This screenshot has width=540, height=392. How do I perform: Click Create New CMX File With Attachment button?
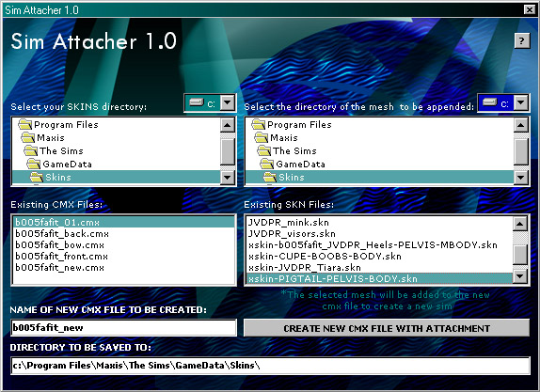coord(387,328)
